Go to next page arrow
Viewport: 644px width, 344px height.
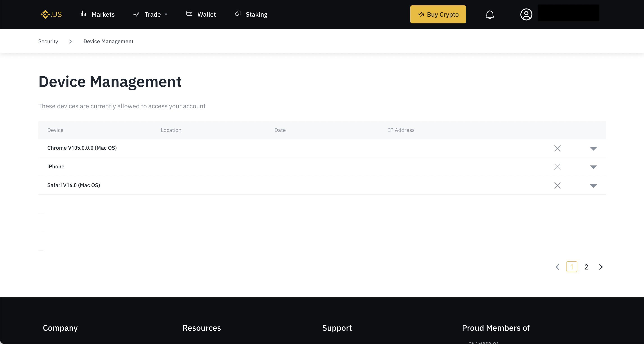pos(601,267)
